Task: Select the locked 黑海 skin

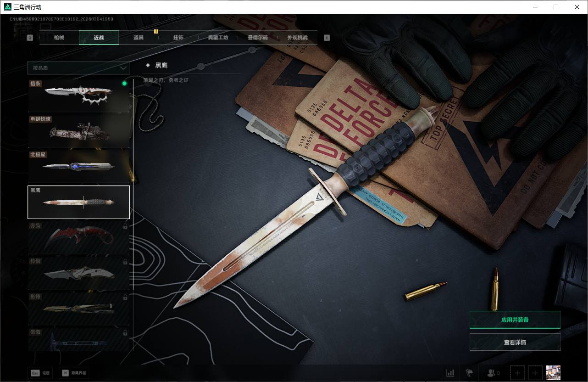Action: pyautogui.click(x=78, y=339)
